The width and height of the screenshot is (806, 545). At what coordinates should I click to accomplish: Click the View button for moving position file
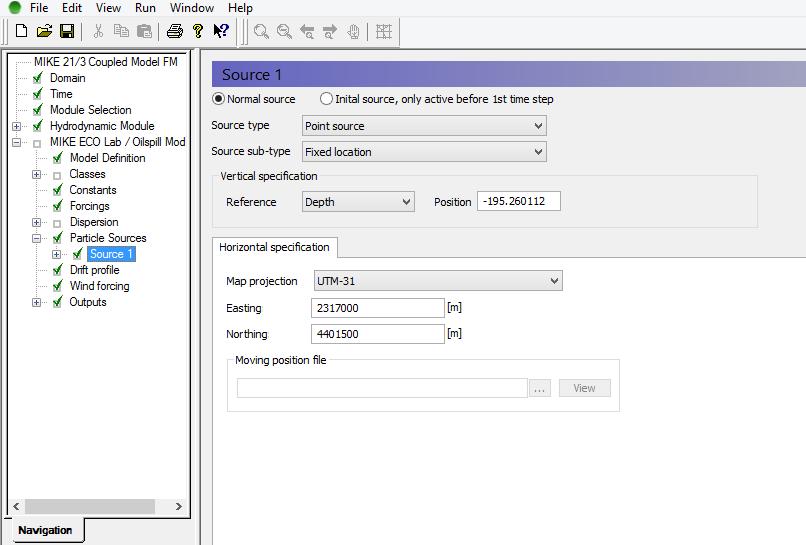point(584,388)
